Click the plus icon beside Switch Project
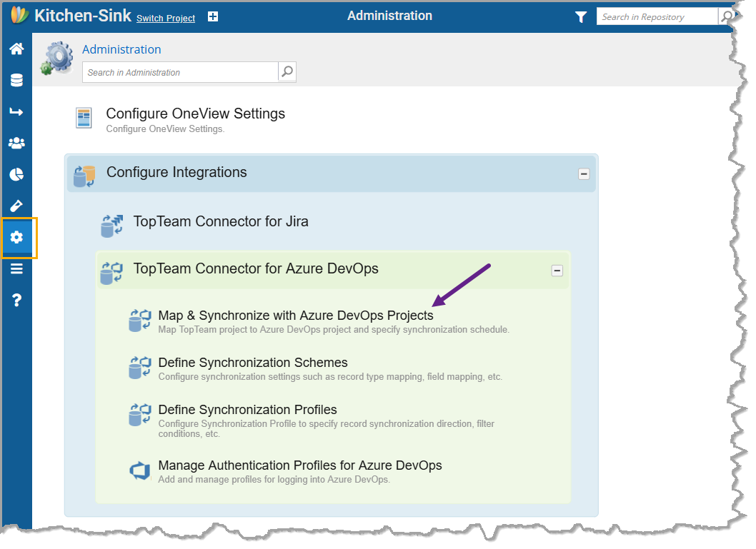Viewport: 756px width, 549px height. click(213, 17)
